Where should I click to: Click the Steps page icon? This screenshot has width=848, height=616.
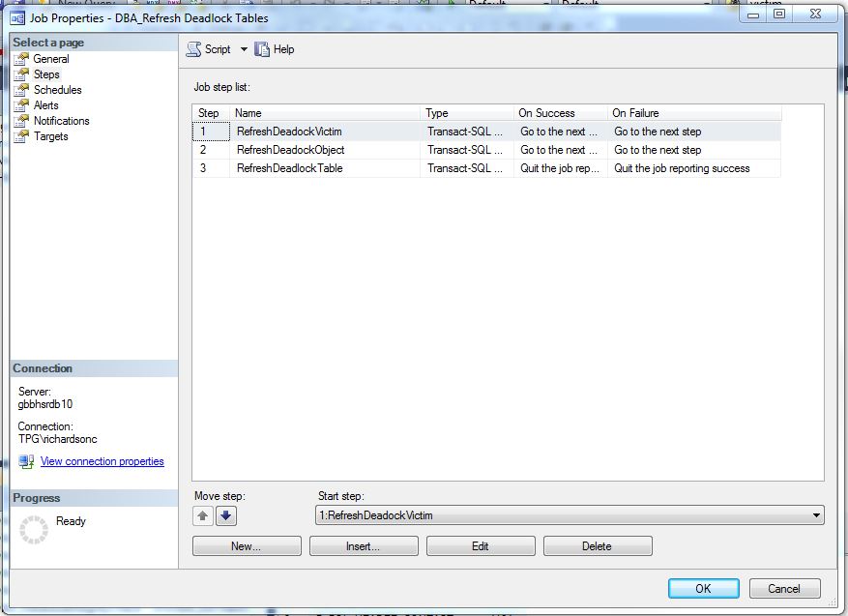point(21,74)
